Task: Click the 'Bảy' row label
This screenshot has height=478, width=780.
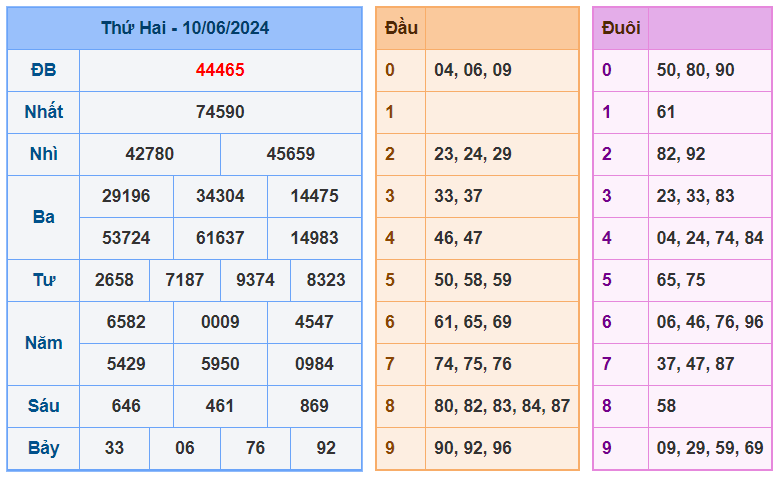Action: (x=43, y=448)
